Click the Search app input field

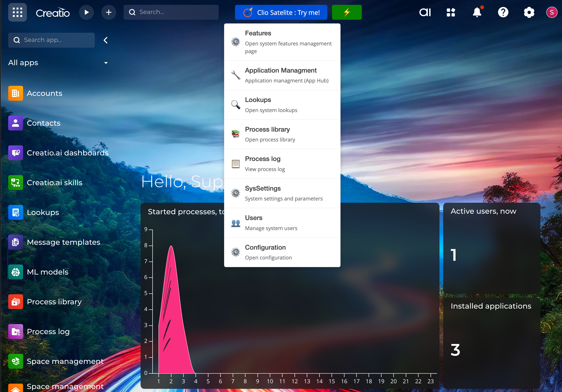click(x=51, y=40)
